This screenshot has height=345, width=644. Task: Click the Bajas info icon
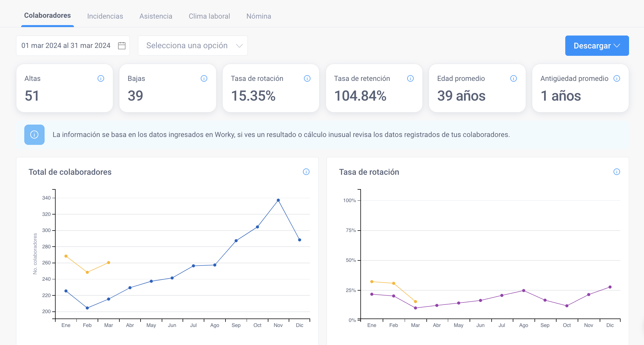(204, 79)
